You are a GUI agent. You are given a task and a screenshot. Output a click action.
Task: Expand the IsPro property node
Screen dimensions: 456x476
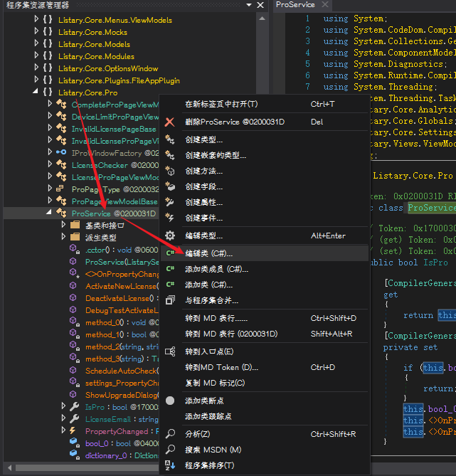tap(63, 406)
